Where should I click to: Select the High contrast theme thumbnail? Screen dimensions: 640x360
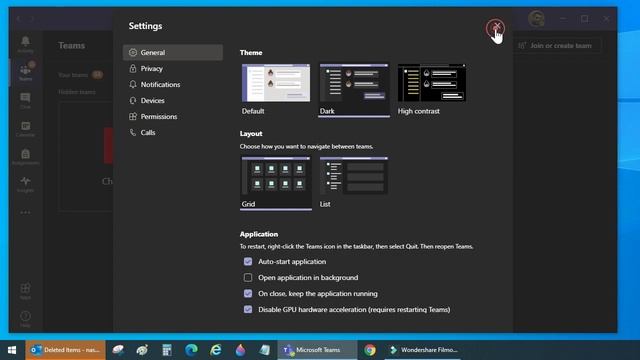[431, 83]
